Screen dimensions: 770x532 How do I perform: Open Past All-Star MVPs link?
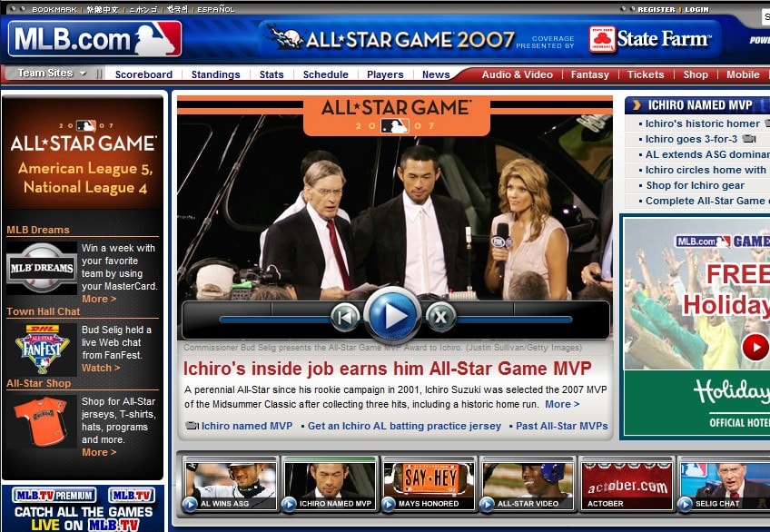[562, 426]
